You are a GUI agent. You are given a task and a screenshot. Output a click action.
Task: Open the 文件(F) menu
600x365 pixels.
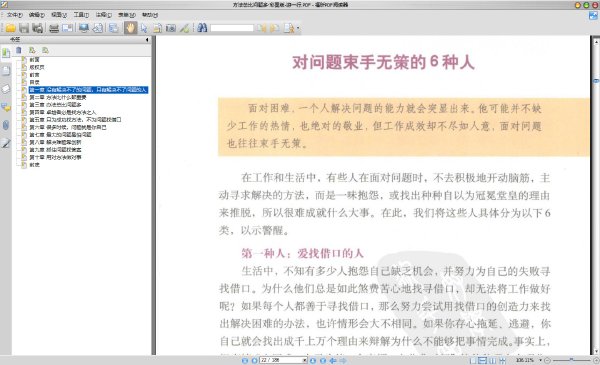pos(15,15)
